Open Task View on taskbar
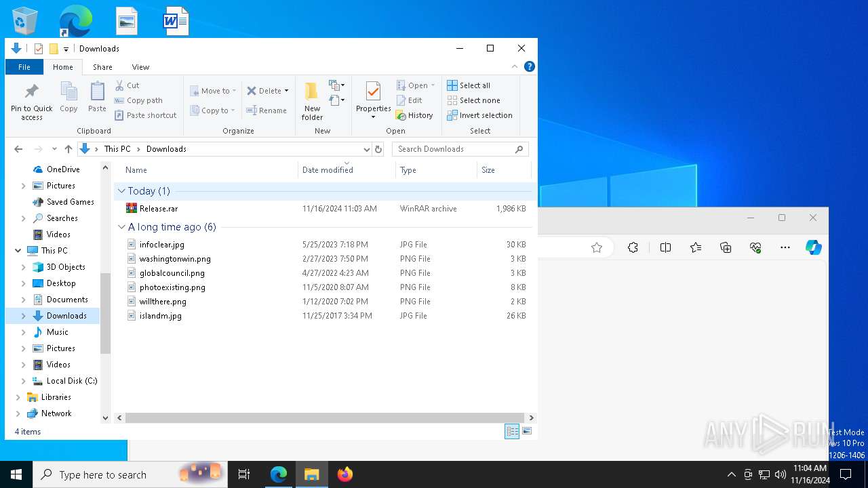The height and width of the screenshot is (488, 868). (x=244, y=474)
